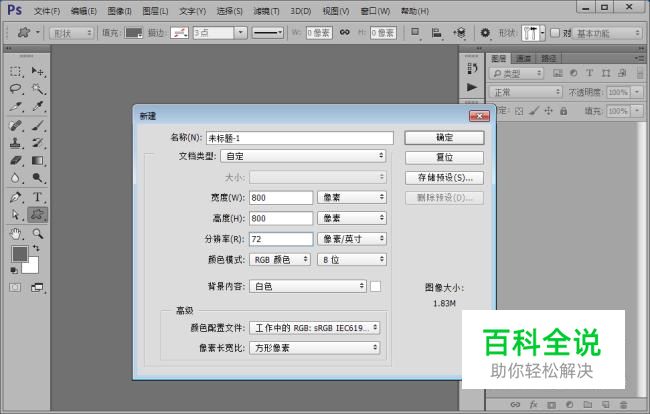
Task: Toggle lock position icon
Action: point(548,111)
